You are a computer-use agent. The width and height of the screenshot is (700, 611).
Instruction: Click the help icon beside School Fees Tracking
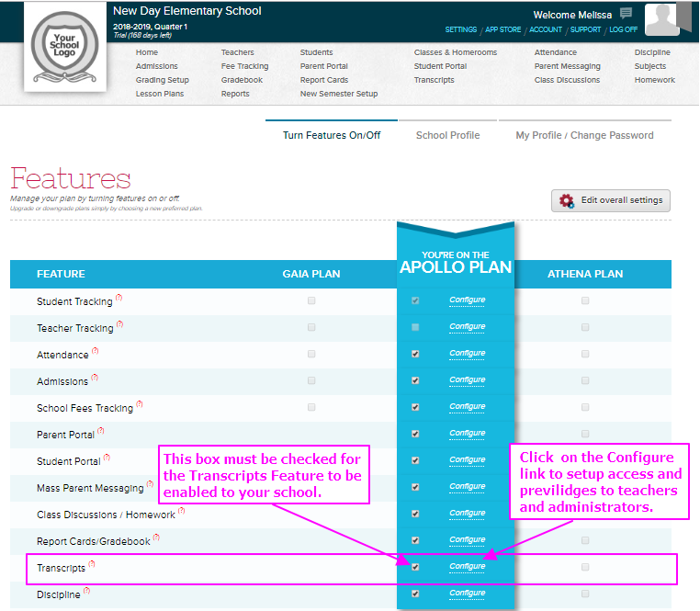point(140,404)
